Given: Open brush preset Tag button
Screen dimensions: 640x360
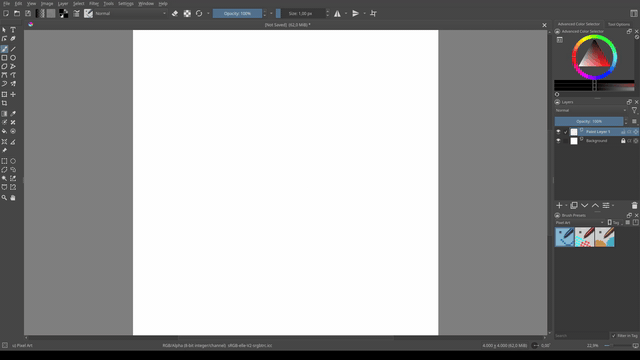Looking at the screenshot, I should [x=613, y=222].
